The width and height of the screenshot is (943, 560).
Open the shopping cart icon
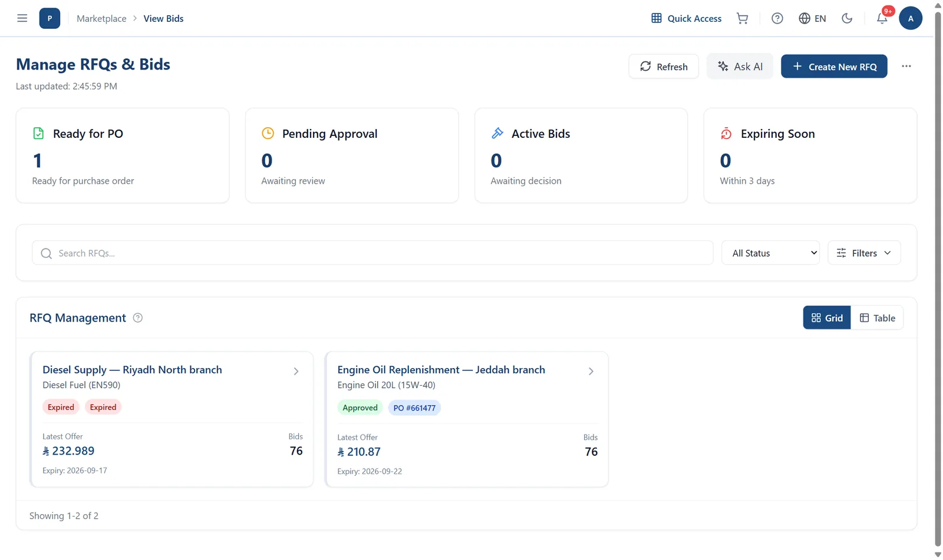[x=743, y=18]
